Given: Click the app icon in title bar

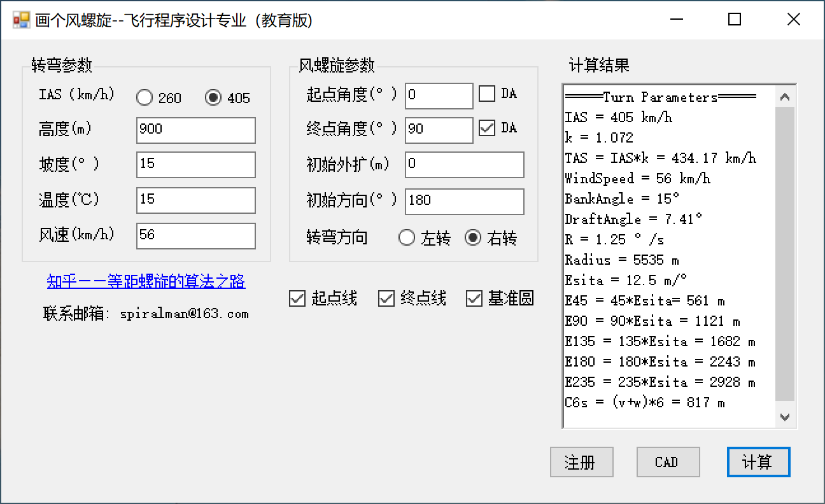Looking at the screenshot, I should coord(21,20).
